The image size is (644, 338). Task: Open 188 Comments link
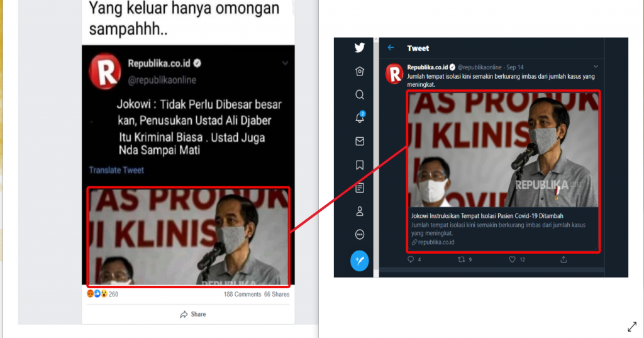click(x=242, y=295)
